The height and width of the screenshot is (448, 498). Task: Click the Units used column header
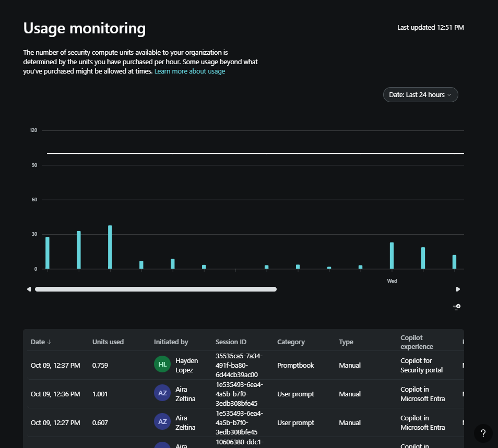(x=108, y=342)
